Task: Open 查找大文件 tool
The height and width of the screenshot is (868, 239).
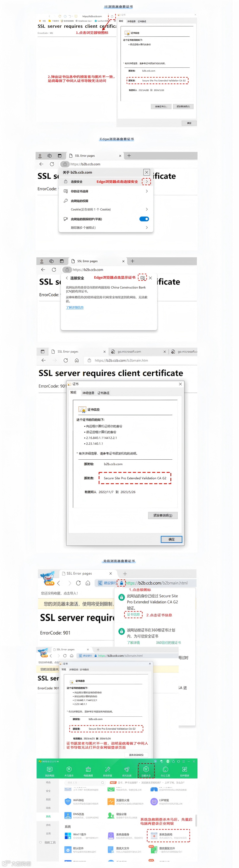Action: (125, 850)
